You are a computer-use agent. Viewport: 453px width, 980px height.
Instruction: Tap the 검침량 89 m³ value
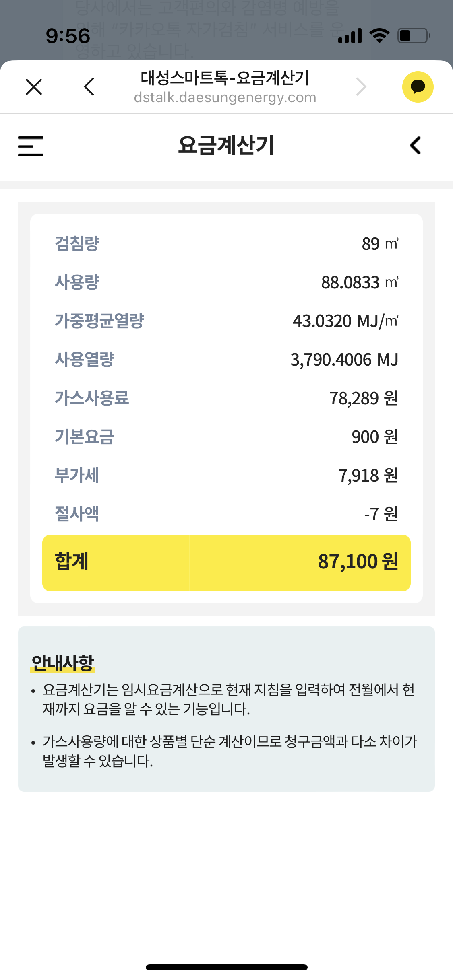pos(379,244)
